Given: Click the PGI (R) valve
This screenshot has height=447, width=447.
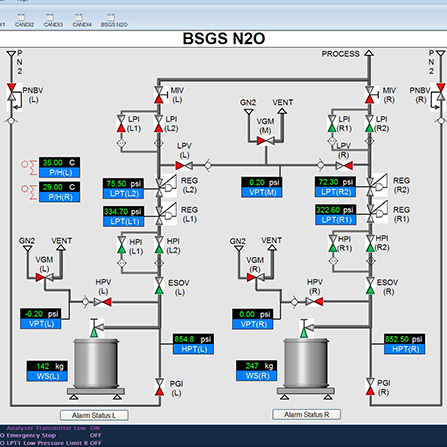Looking at the screenshot, I should tap(370, 387).
